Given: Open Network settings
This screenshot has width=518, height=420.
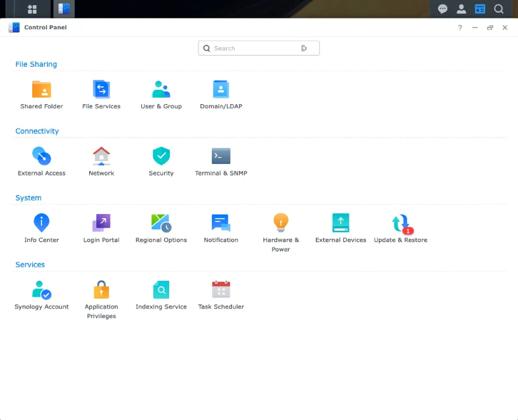Looking at the screenshot, I should point(101,162).
